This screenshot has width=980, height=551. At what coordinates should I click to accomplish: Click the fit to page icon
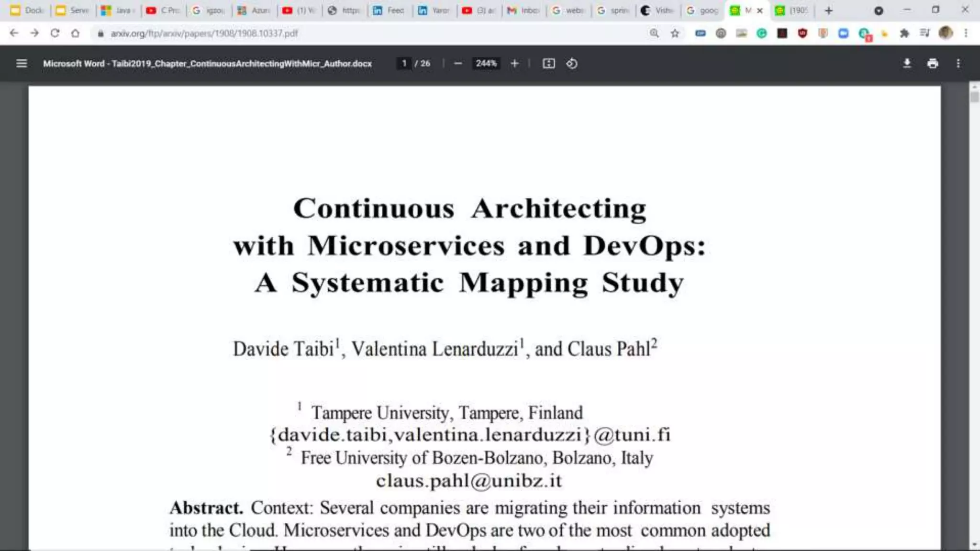click(548, 63)
